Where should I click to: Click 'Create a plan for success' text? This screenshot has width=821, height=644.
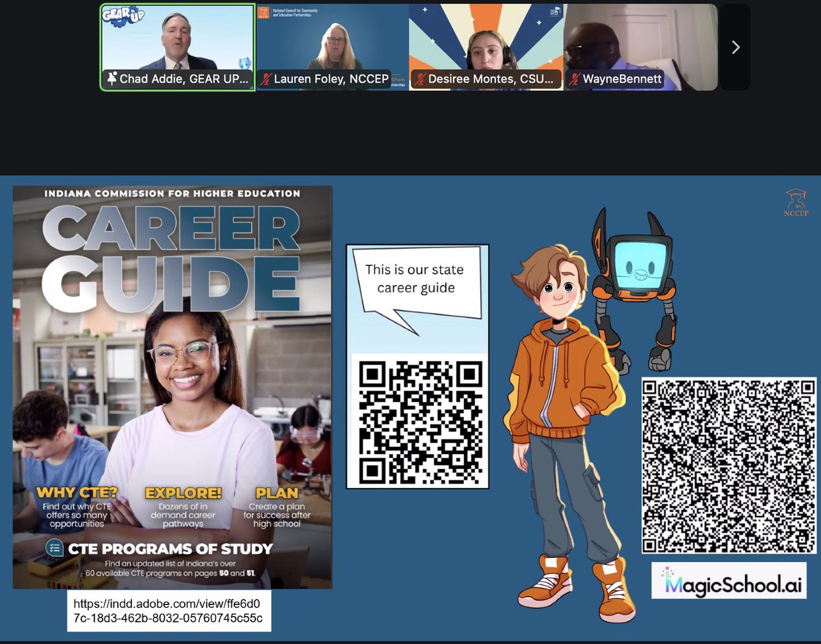coord(277,515)
